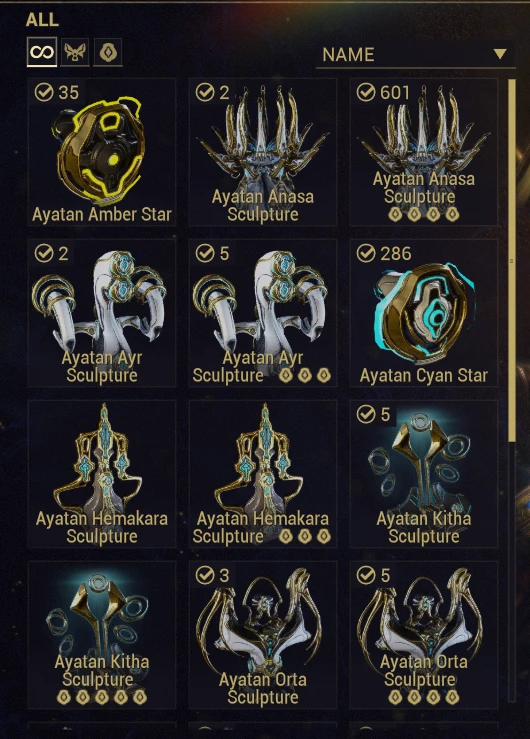Viewport: 530px width, 739px height.
Task: Pick the Ayatan Orta Sculpture with count 3
Action: pos(263,635)
